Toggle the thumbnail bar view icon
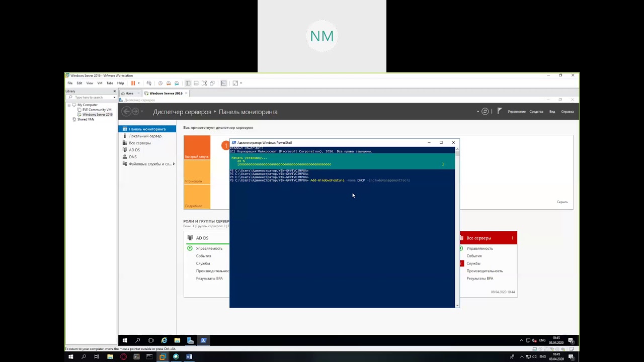Screen dimensions: 644x362 196,83
